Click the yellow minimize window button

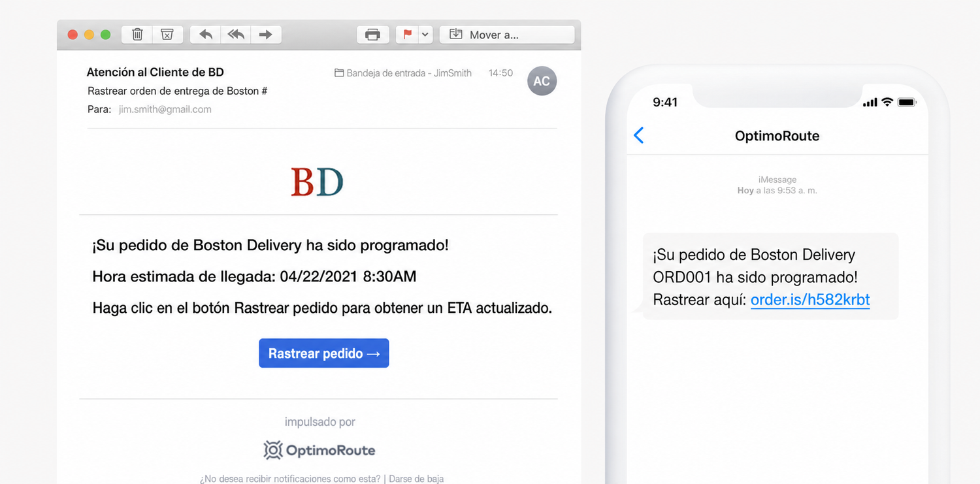pos(89,35)
